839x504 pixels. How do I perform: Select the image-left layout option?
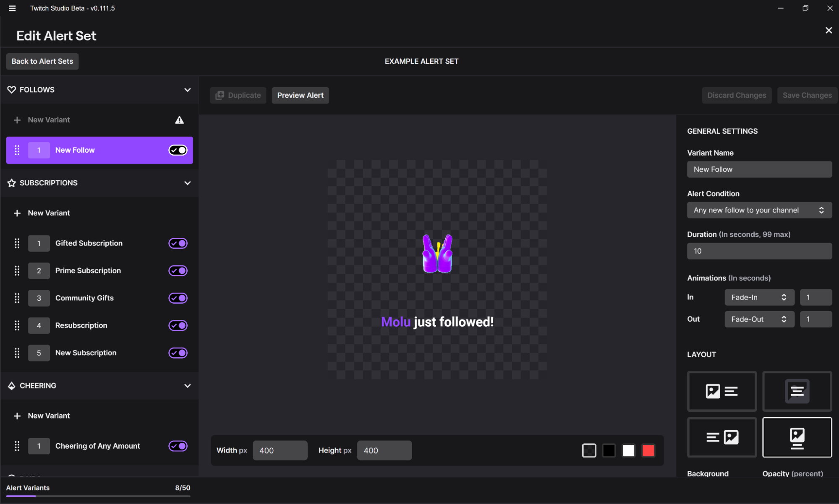(721, 391)
